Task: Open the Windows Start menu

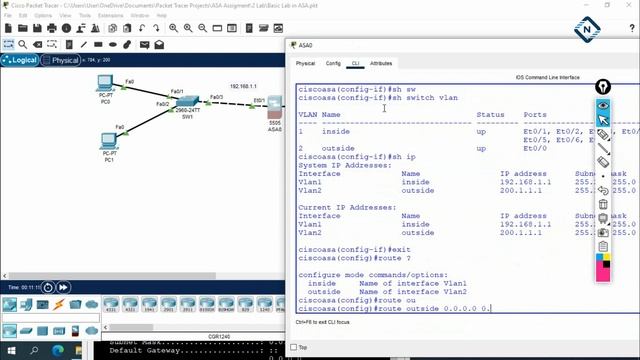Action: coord(11,351)
